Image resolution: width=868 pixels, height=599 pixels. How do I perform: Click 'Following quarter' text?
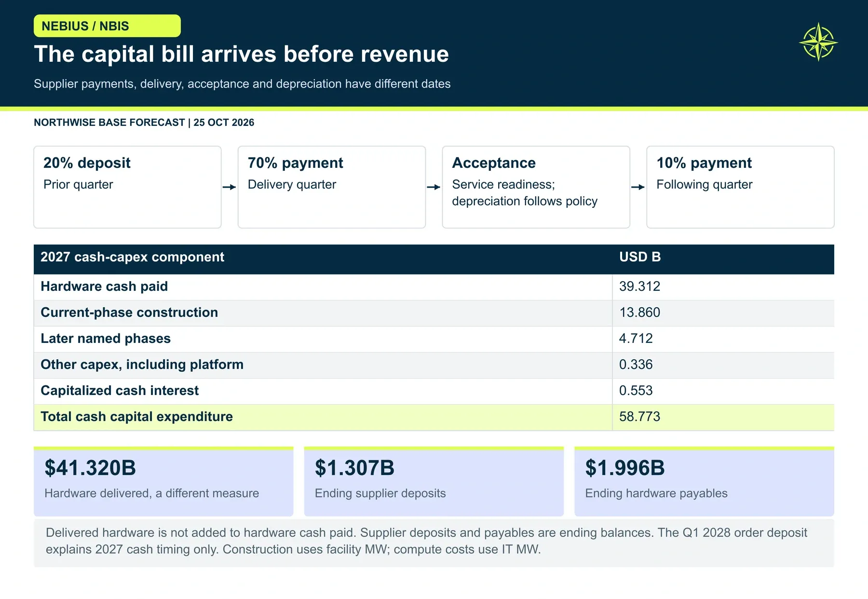(x=704, y=185)
